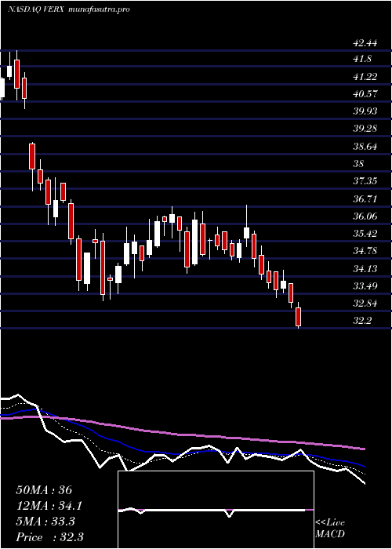Select the 42.44 price level label
The height and width of the screenshot is (549, 392).
point(365,43)
